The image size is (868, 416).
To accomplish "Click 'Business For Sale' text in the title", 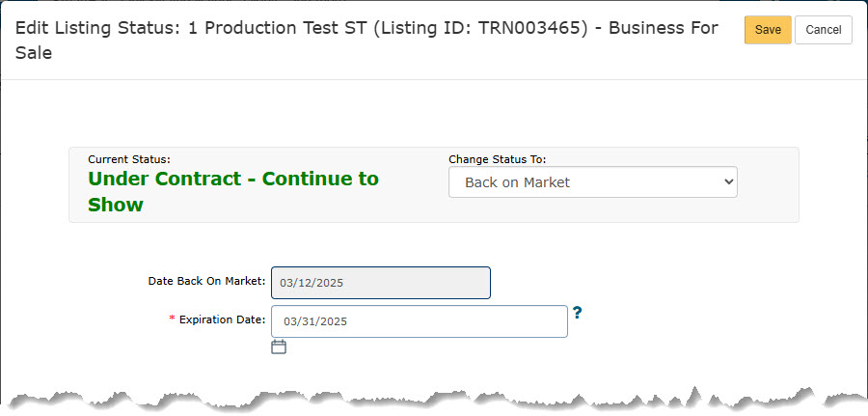I will coord(656,28).
